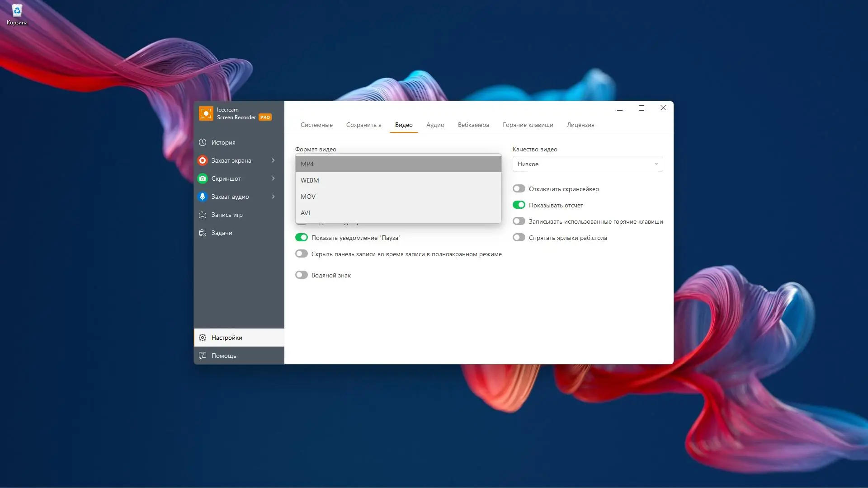Toggle the Watermark switch
Image resolution: width=868 pixels, height=488 pixels.
tap(302, 275)
